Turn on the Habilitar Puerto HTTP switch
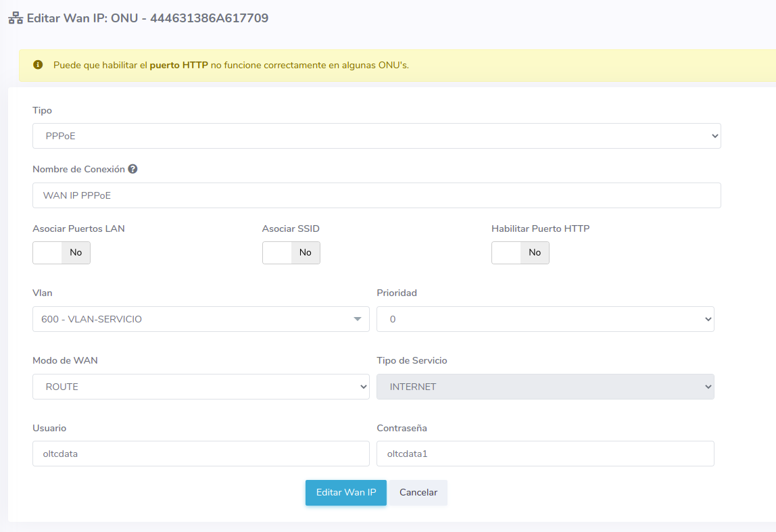The width and height of the screenshot is (776, 532). 520,252
